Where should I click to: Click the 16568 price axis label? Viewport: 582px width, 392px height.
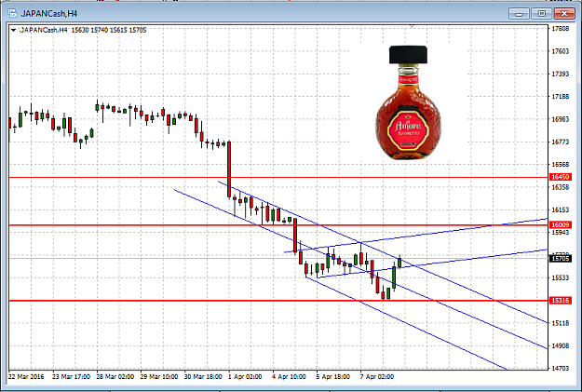(560, 165)
